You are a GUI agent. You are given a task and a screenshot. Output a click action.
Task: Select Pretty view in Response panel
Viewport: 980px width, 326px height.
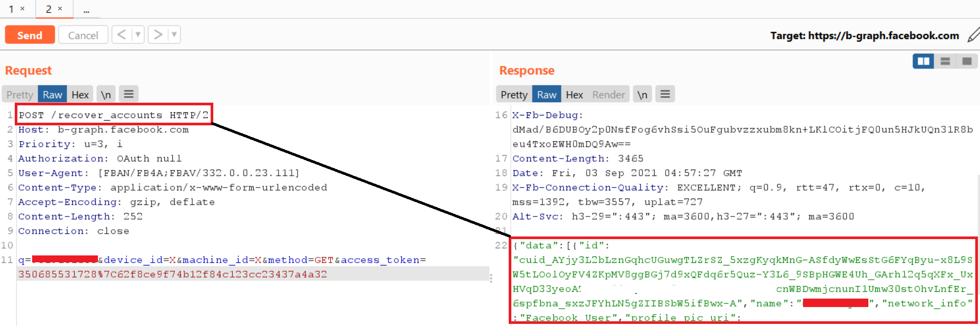[x=514, y=95]
